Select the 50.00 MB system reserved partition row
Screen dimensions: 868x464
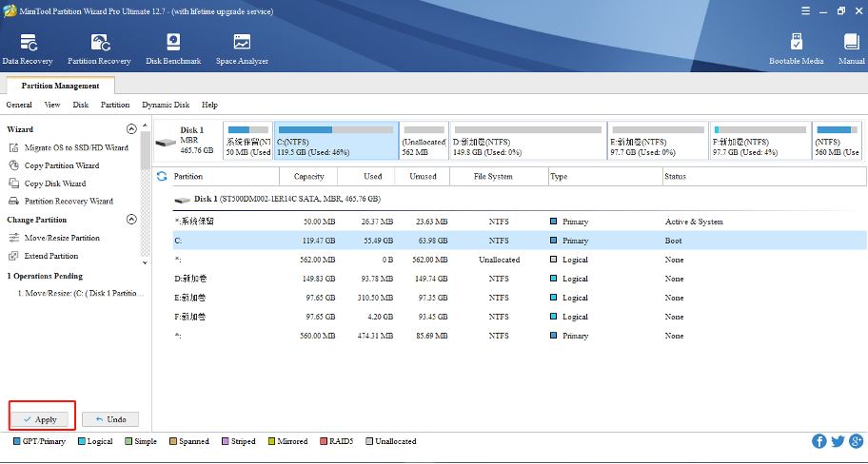[520, 222]
